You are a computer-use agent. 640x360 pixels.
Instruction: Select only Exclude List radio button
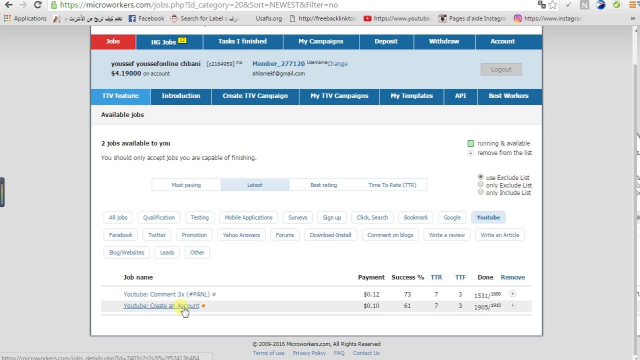[x=481, y=184]
